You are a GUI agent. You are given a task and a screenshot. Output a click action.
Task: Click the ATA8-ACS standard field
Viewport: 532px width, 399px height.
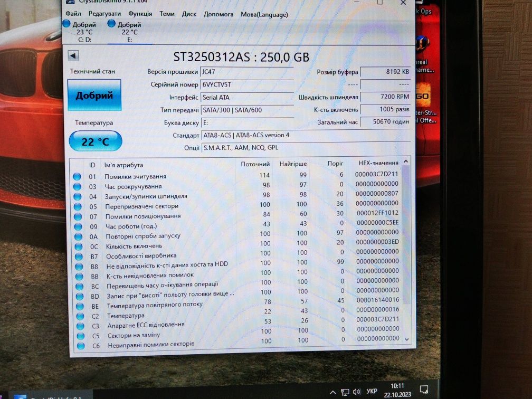click(x=306, y=135)
